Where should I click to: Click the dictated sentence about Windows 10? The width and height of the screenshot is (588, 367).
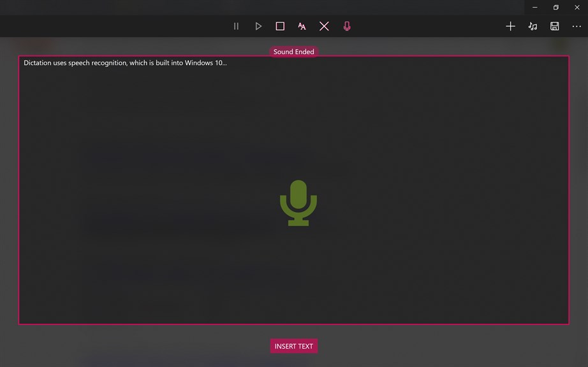pos(125,63)
